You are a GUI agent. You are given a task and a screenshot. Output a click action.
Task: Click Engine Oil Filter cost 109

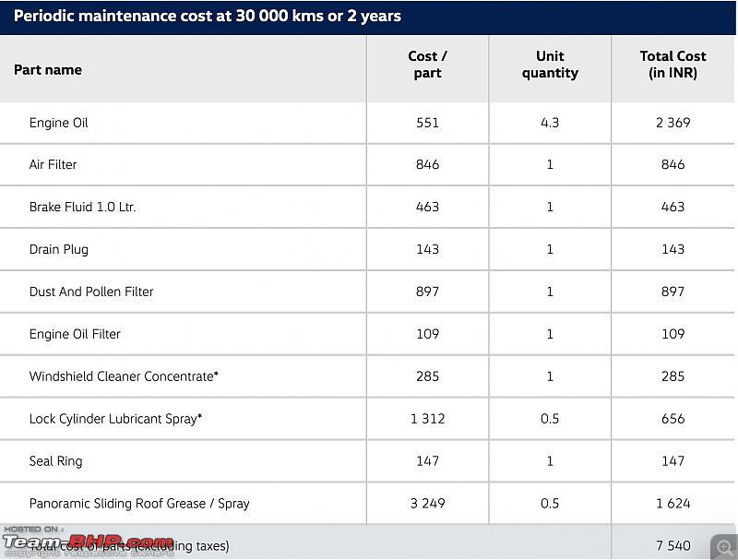tap(427, 334)
